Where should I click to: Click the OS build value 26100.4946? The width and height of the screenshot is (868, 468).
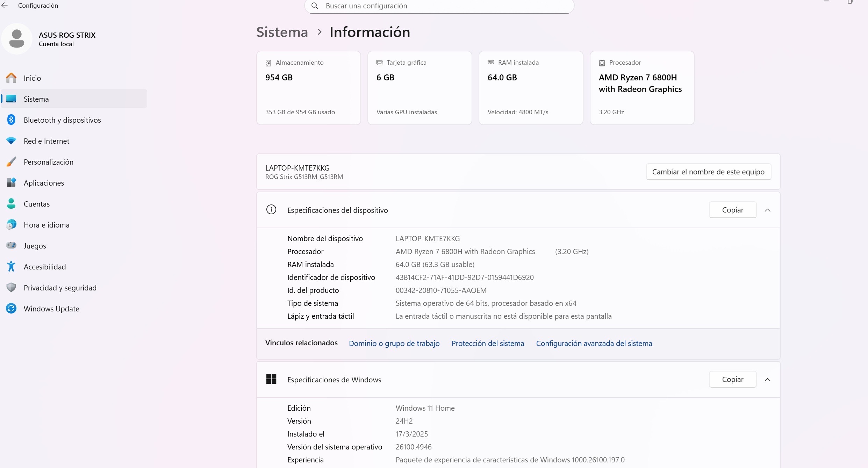(414, 447)
